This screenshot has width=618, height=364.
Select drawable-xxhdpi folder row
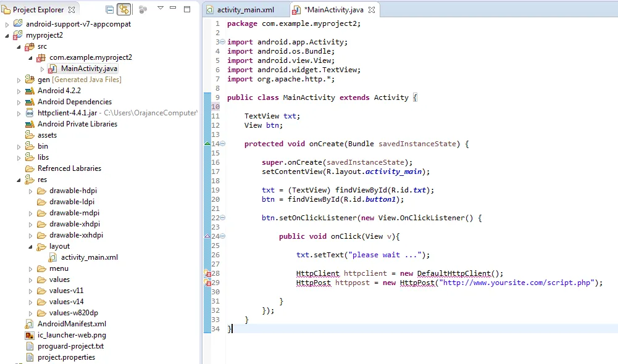coord(76,235)
